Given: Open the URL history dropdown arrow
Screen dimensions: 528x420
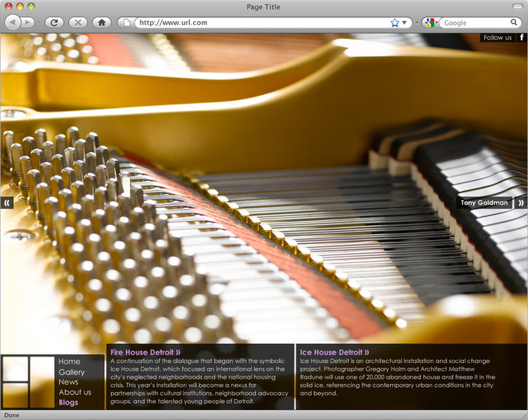Looking at the screenshot, I should (405, 23).
